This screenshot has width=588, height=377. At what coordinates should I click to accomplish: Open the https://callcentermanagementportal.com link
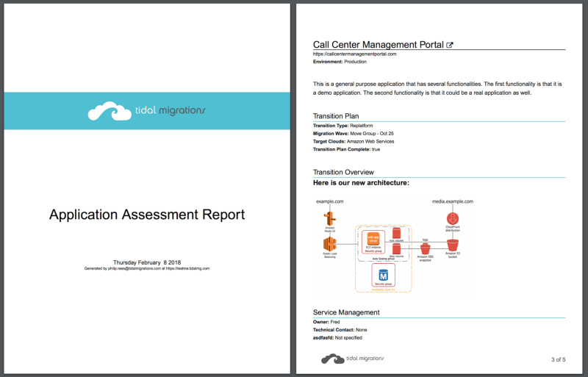354,54
